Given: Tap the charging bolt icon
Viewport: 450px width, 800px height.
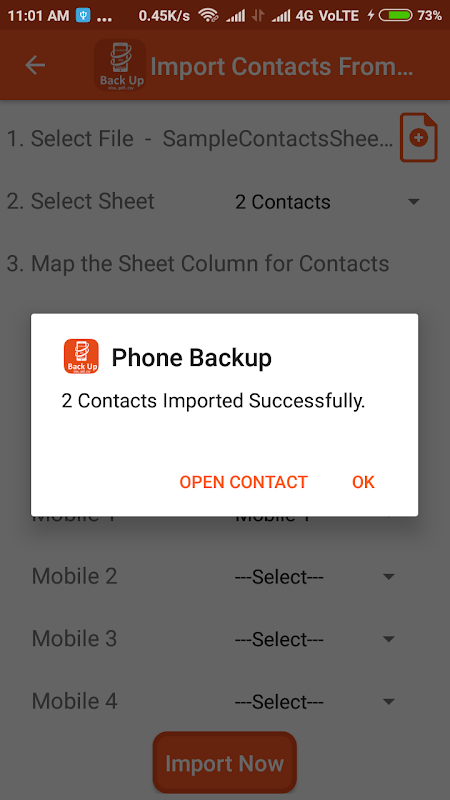Looking at the screenshot, I should click(371, 15).
